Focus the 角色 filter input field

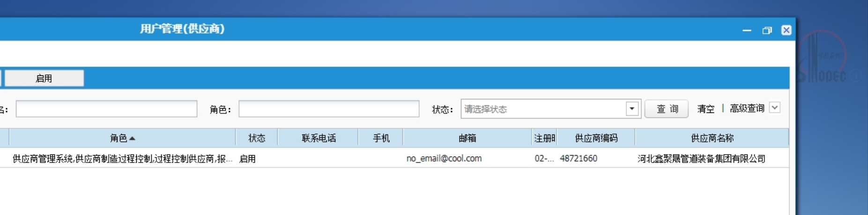(329, 109)
